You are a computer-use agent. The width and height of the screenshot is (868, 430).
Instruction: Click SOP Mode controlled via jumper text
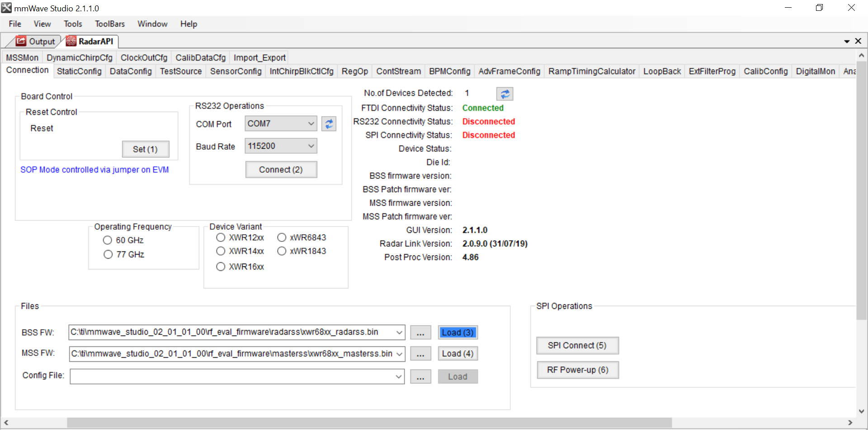[x=94, y=170]
